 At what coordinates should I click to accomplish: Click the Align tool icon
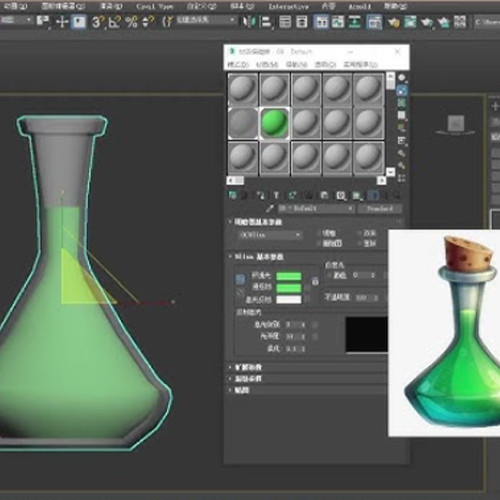click(266, 22)
